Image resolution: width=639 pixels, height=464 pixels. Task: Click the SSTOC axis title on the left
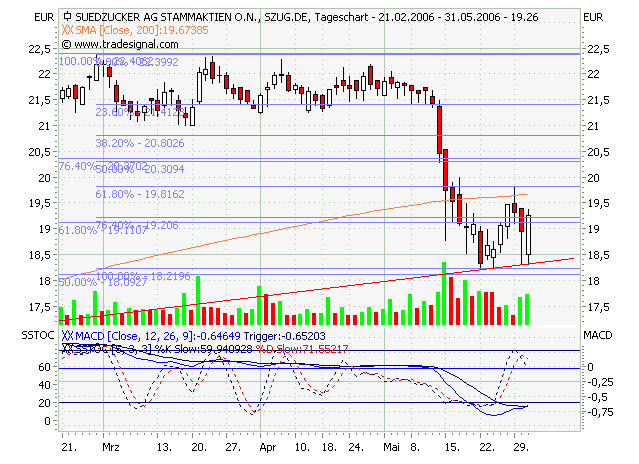click(37, 335)
